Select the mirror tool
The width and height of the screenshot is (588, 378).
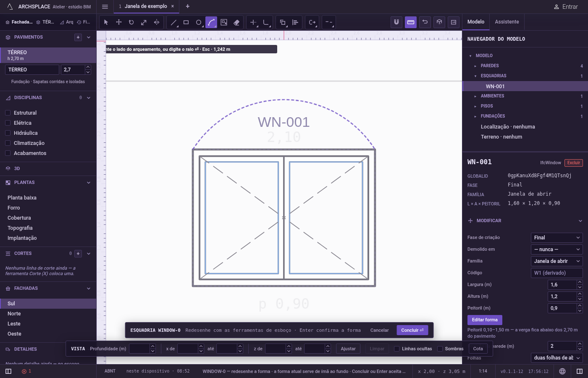point(157,22)
